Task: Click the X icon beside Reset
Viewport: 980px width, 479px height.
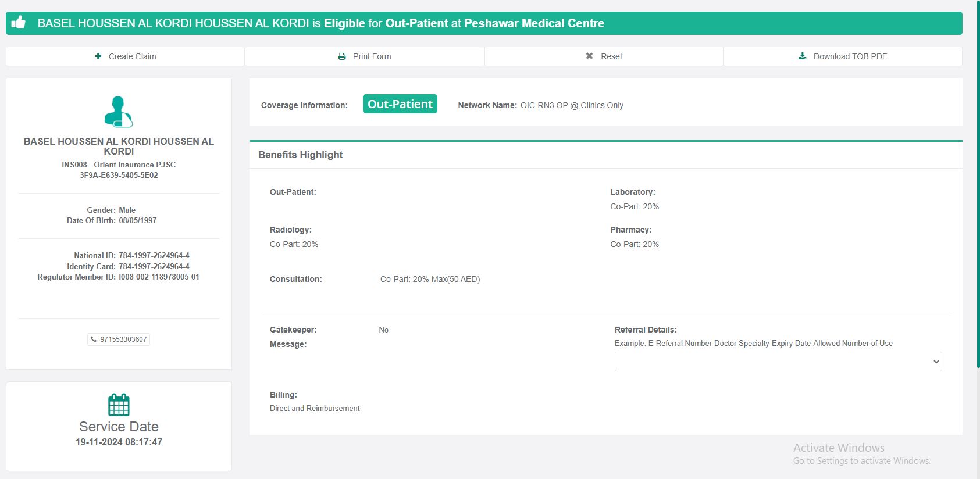Action: 589,56
